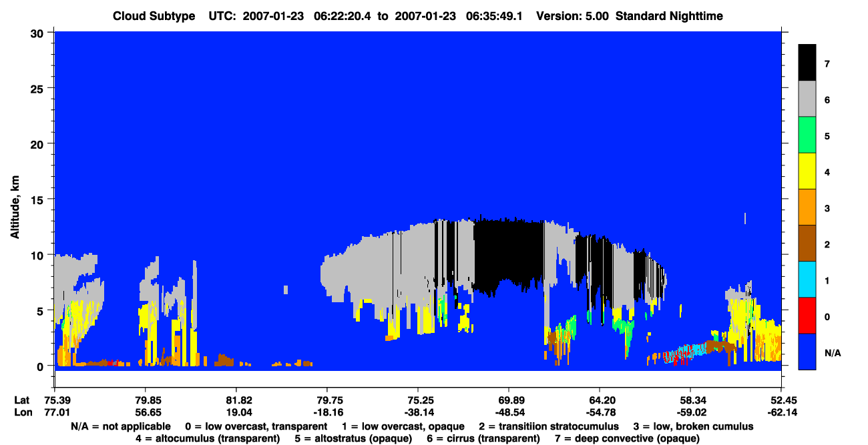Click legend text '1 = low overcast, opaque'
Screen dimensions: 868x445
point(403,426)
